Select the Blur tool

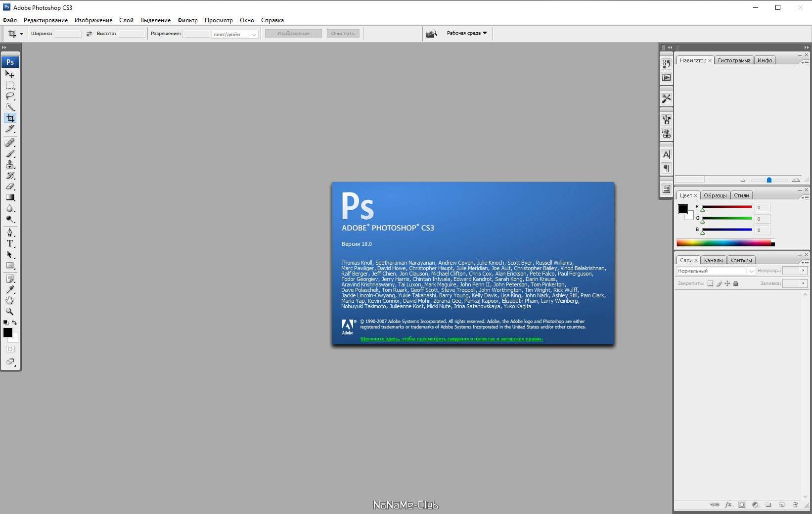(x=10, y=208)
